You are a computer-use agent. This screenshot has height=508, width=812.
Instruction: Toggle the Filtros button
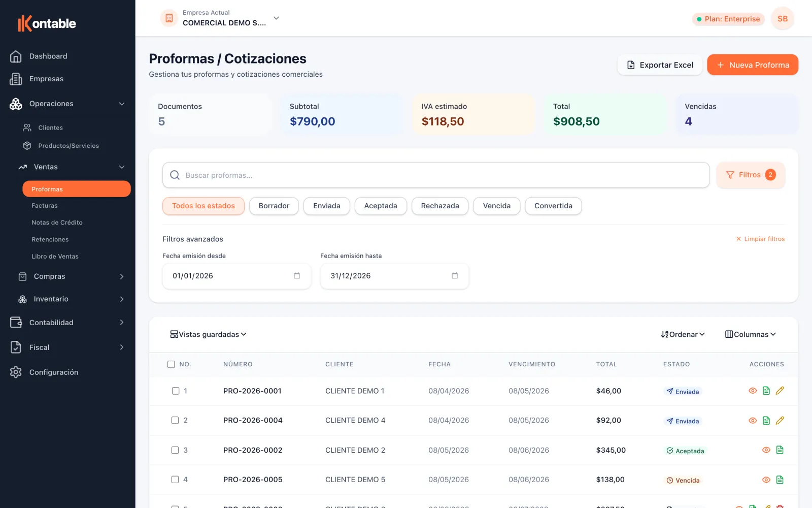751,175
